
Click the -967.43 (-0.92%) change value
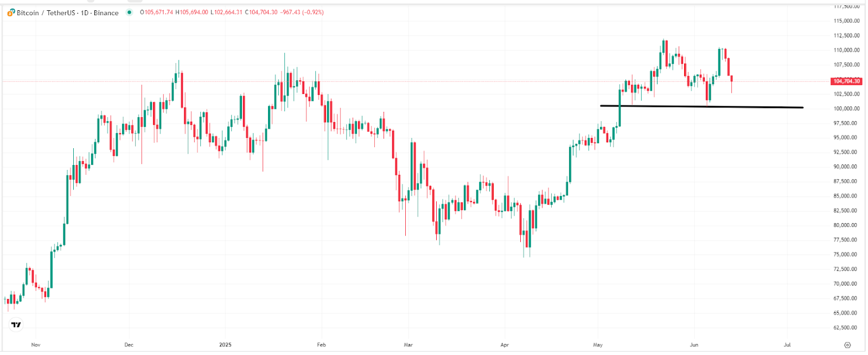point(302,12)
